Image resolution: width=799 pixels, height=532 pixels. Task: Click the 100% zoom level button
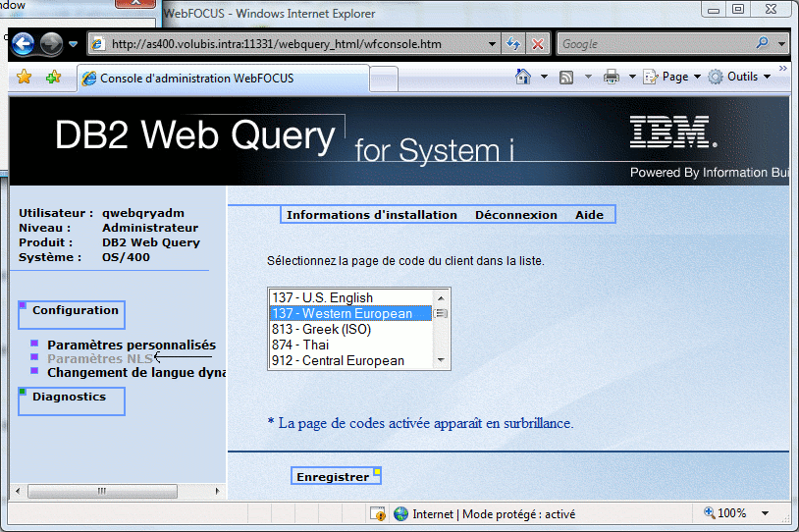click(725, 513)
